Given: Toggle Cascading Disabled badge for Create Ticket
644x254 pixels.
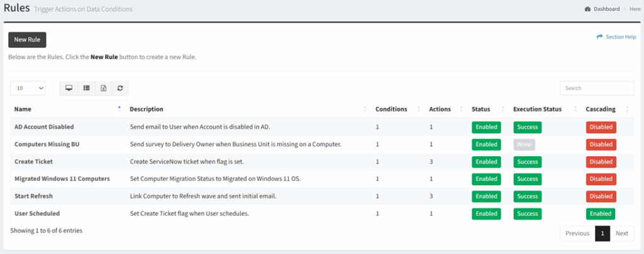Looking at the screenshot, I should click(601, 162).
